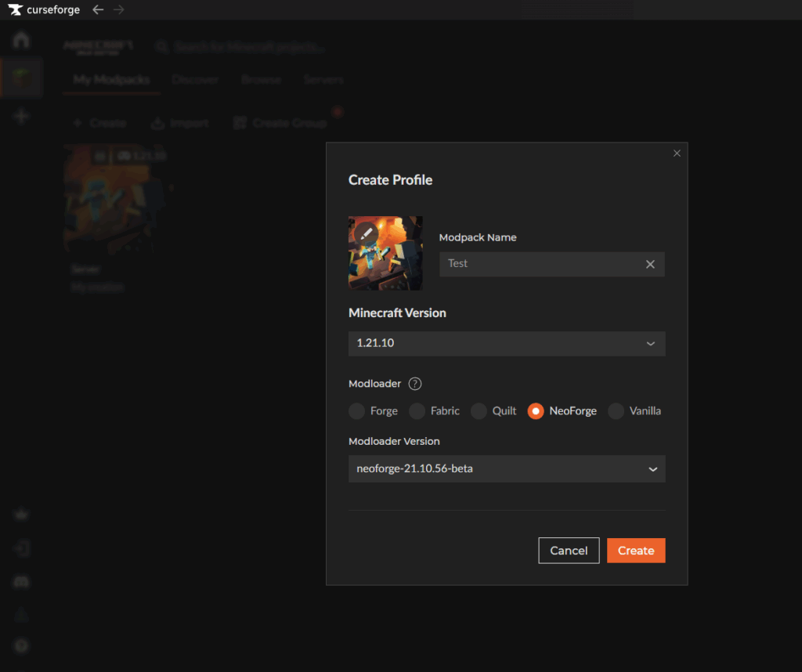
Task: Switch to the Discover tab
Action: (x=194, y=80)
